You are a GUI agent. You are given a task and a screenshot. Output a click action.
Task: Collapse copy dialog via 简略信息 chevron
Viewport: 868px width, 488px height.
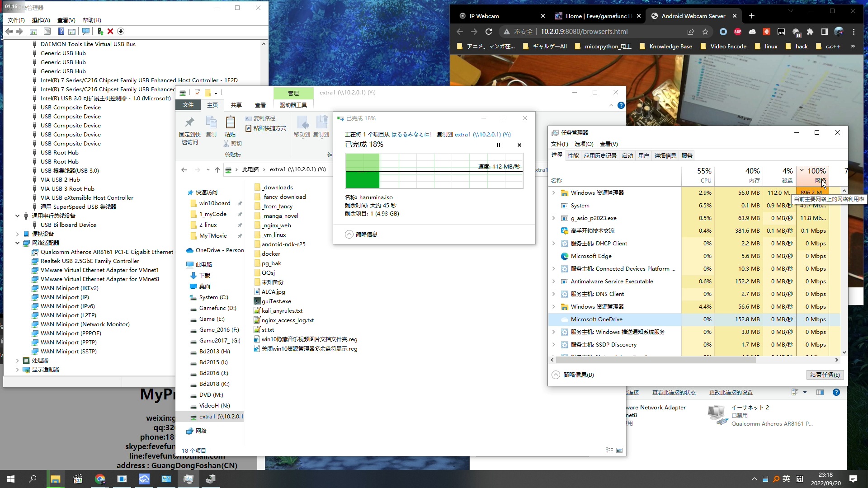pyautogui.click(x=349, y=235)
